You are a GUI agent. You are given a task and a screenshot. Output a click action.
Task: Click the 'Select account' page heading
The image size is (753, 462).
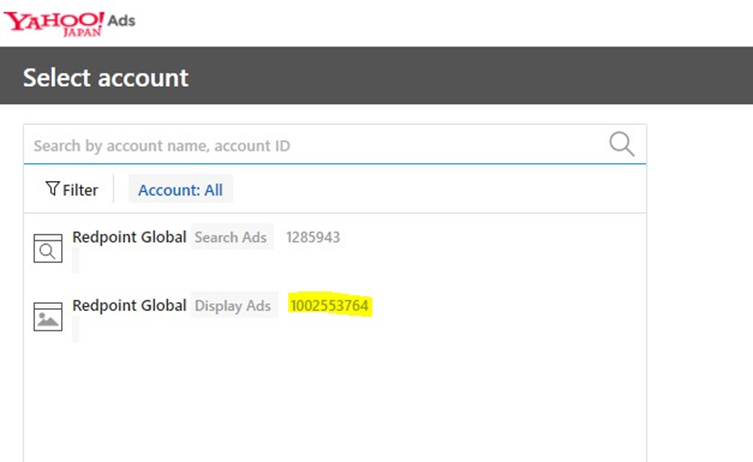tap(105, 77)
